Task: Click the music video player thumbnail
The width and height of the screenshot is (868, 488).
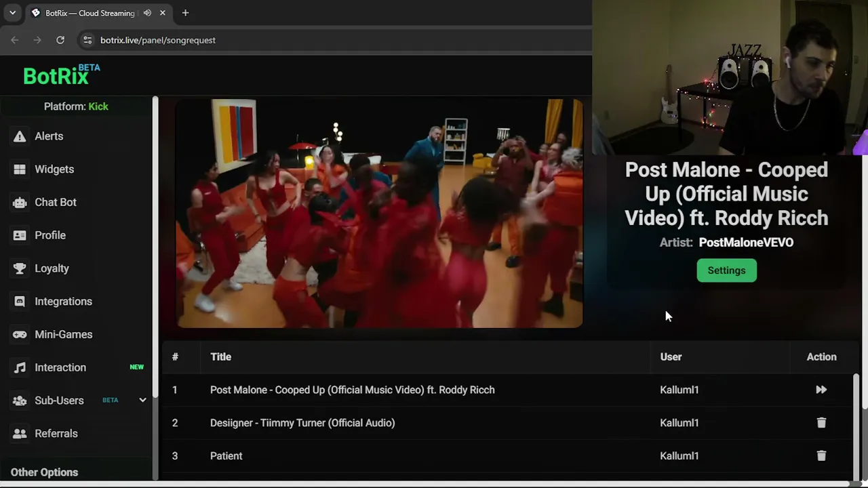Action: pos(379,213)
